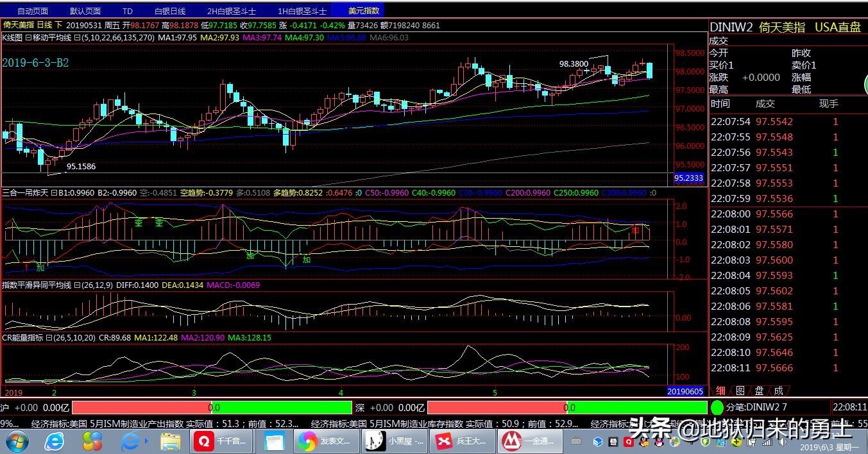Image resolution: width=868 pixels, height=454 pixels.
Task: Open the file explorer folder icon
Action: pyautogui.click(x=170, y=441)
